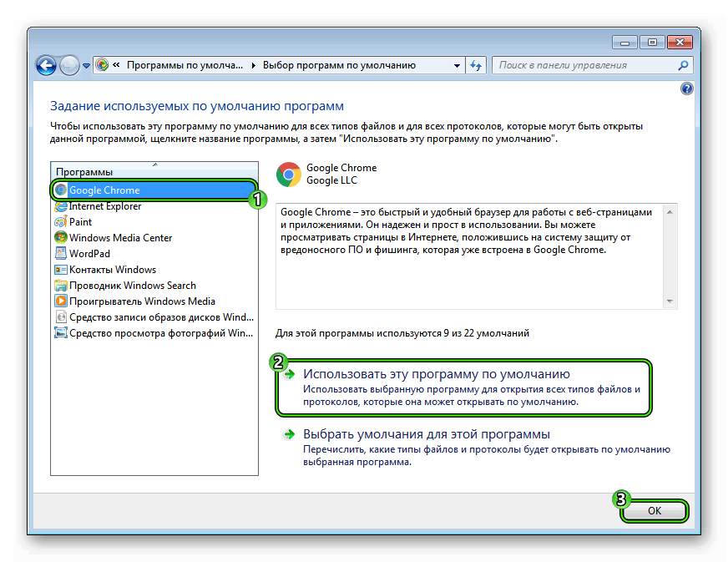Close the control panel window
This screenshot has height=562, width=728.
[x=680, y=43]
